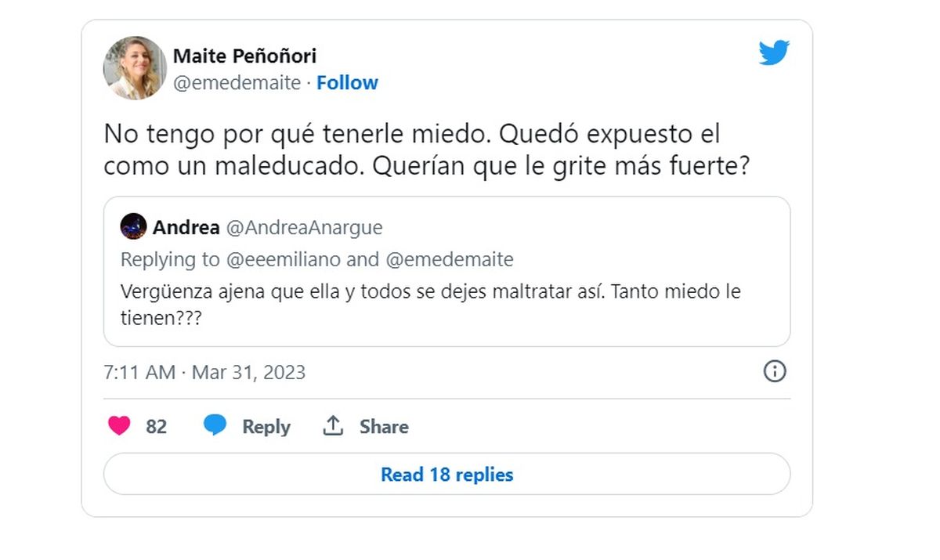Click the share upload arrow icon
This screenshot has width=940, height=560.
tap(334, 426)
